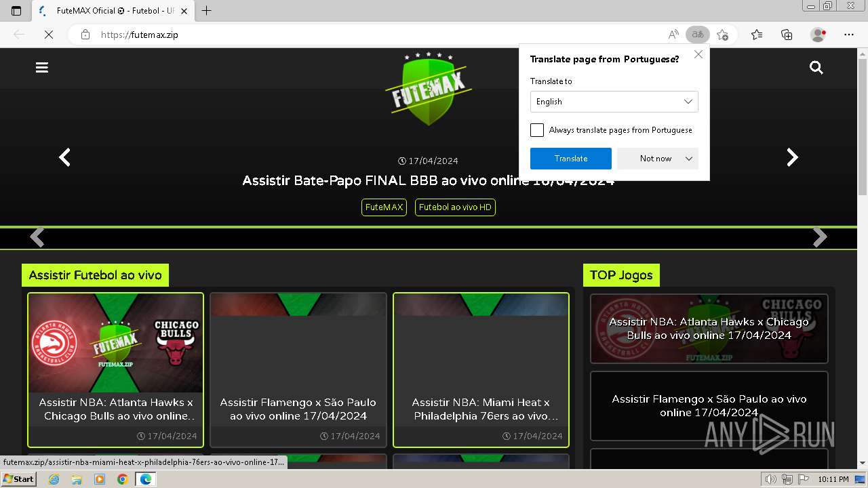Launch Chrome from taskbar
Image resolution: width=868 pixels, height=488 pixels.
click(x=122, y=479)
